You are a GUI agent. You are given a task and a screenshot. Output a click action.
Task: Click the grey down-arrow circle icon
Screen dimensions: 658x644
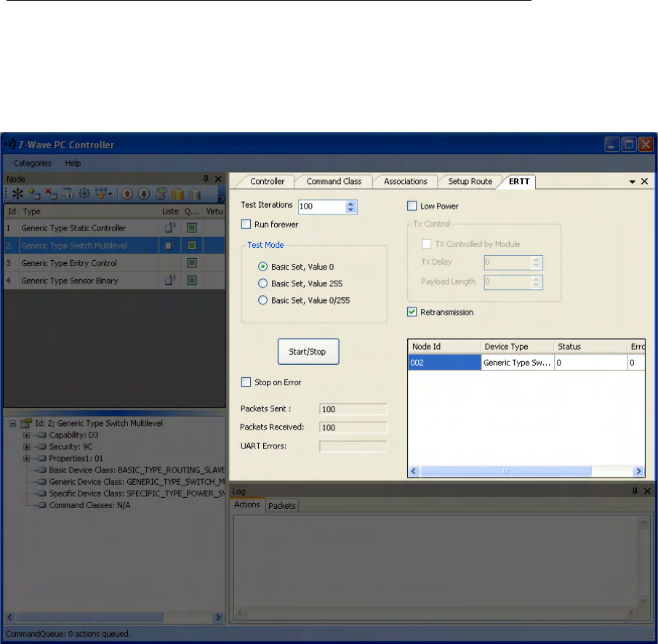tap(144, 194)
